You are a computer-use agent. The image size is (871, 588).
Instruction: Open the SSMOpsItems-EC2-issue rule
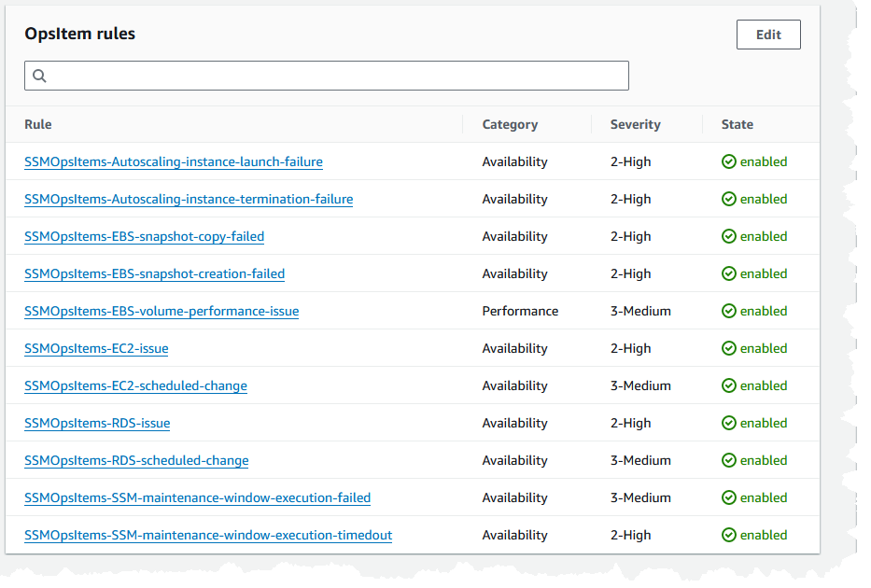pyautogui.click(x=96, y=348)
